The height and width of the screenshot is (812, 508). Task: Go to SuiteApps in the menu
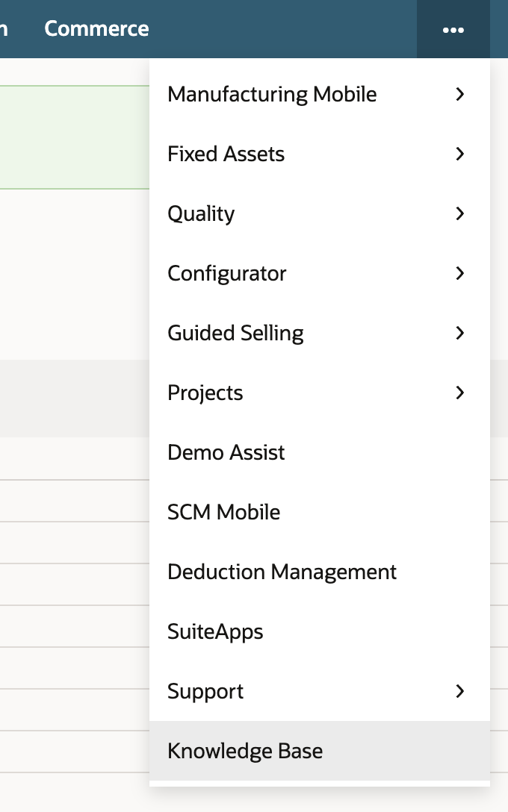[x=319, y=632]
